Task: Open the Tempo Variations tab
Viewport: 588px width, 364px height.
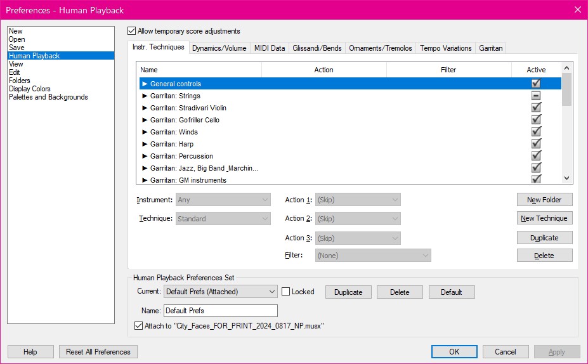Action: pos(445,48)
